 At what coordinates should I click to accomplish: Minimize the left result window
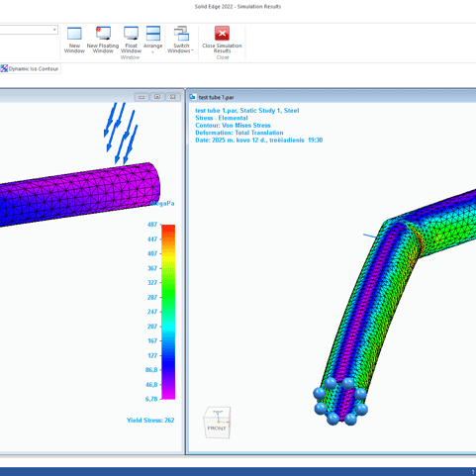[x=142, y=97]
